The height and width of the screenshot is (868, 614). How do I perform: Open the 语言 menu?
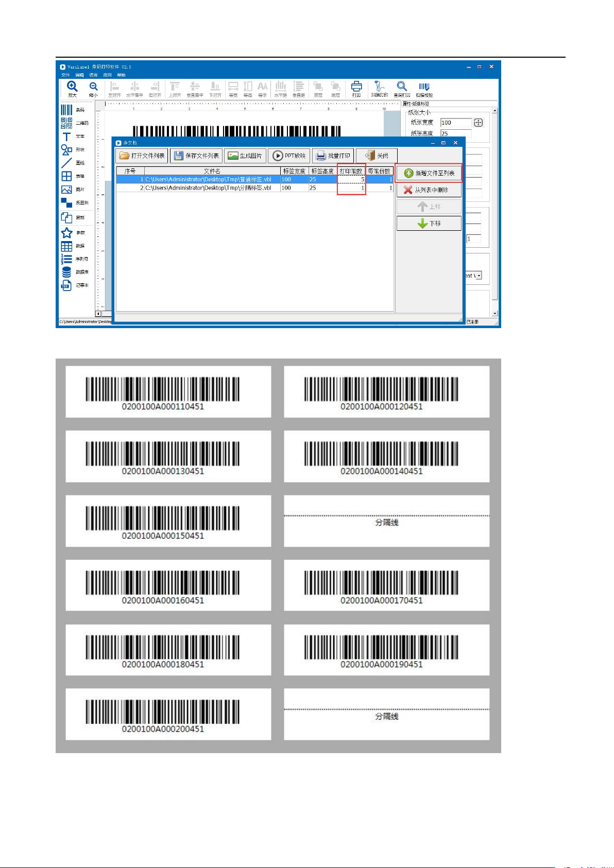93,75
